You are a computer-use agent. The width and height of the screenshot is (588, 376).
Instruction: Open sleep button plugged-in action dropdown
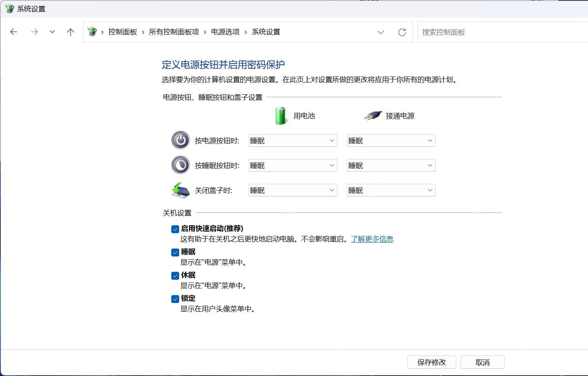click(391, 165)
